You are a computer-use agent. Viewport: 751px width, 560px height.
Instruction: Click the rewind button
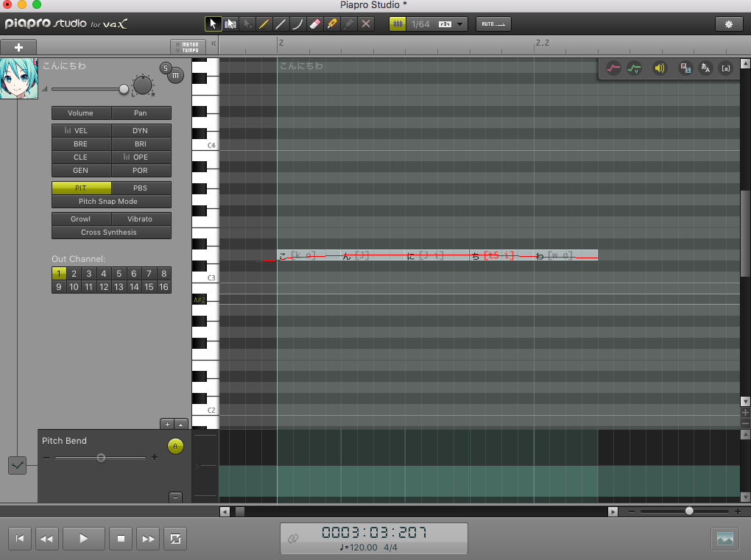(x=47, y=539)
